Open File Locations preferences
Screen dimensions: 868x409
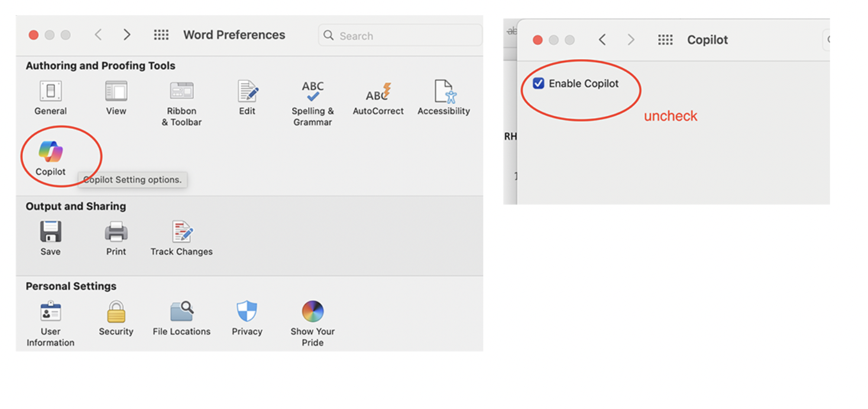[x=182, y=311]
